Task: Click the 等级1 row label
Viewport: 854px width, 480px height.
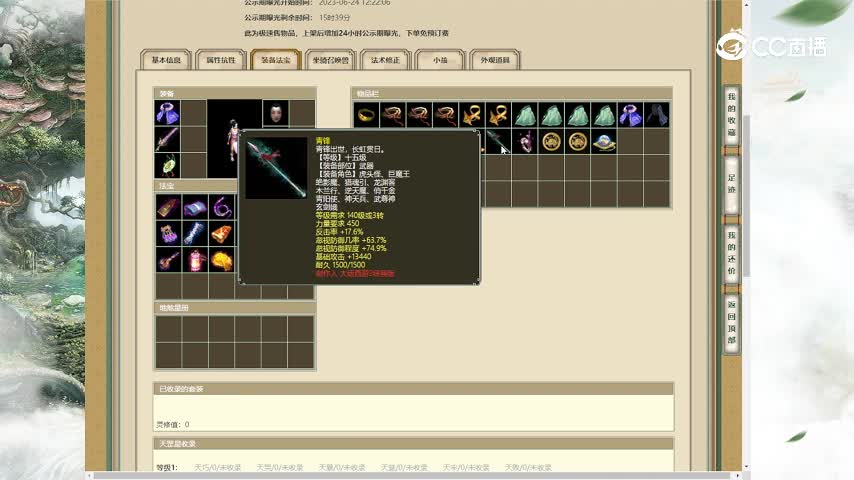Action: 167,467
